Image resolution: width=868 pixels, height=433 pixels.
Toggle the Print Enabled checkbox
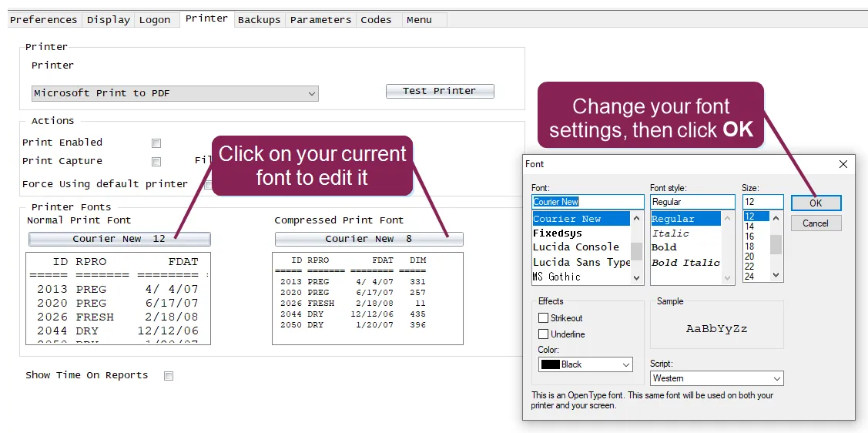pyautogui.click(x=156, y=143)
